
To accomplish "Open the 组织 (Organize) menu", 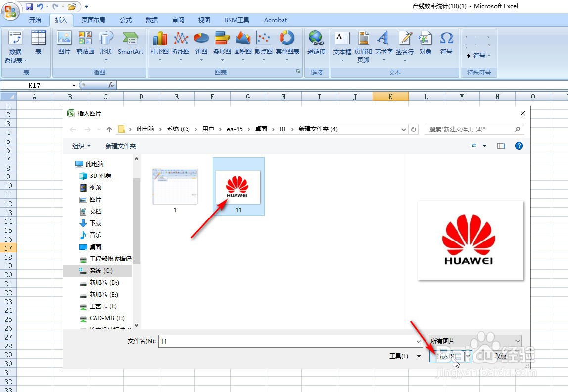I will tap(81, 146).
